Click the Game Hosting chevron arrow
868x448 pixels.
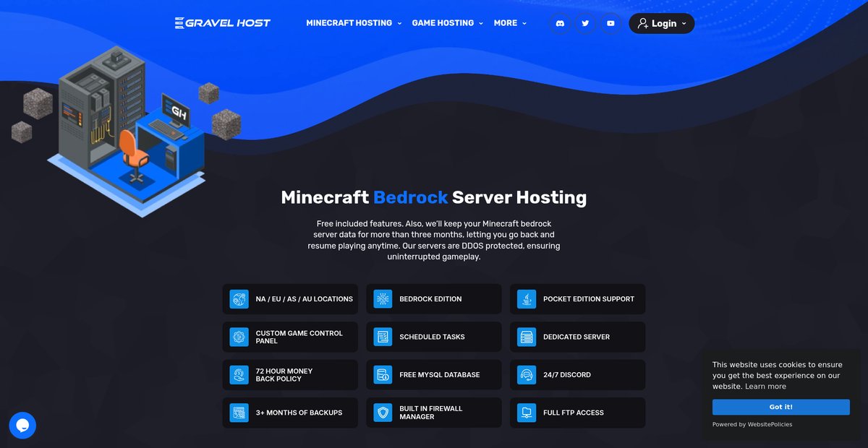click(480, 23)
